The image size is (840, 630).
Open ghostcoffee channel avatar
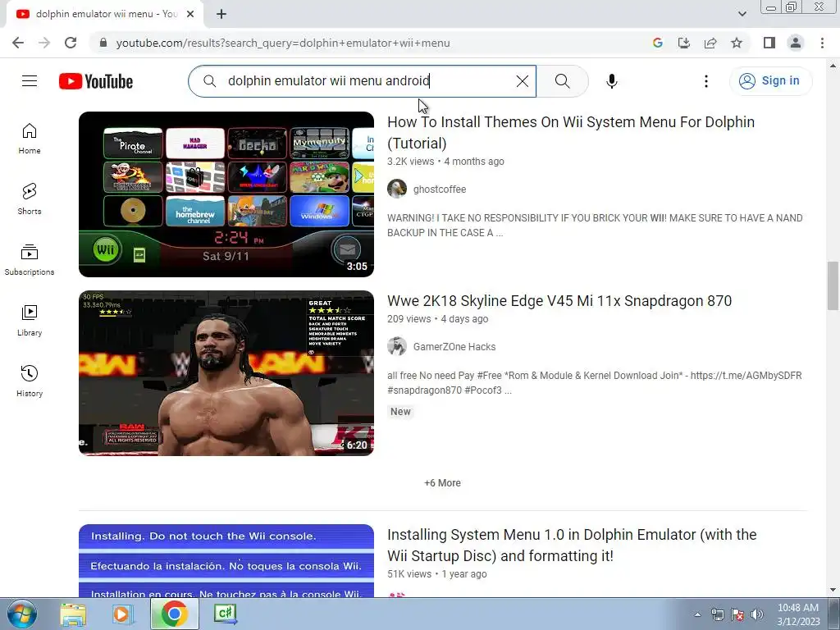click(397, 189)
